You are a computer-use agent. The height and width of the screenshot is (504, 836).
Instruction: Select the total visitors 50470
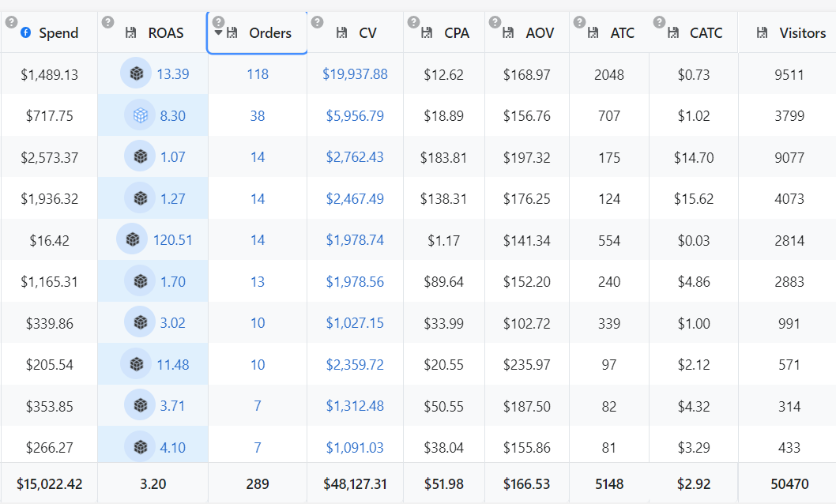coord(789,483)
